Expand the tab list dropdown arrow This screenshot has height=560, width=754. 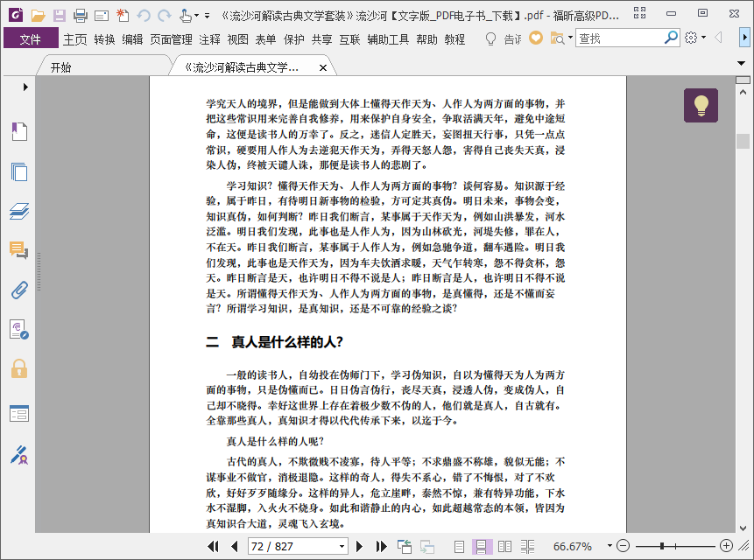[741, 63]
